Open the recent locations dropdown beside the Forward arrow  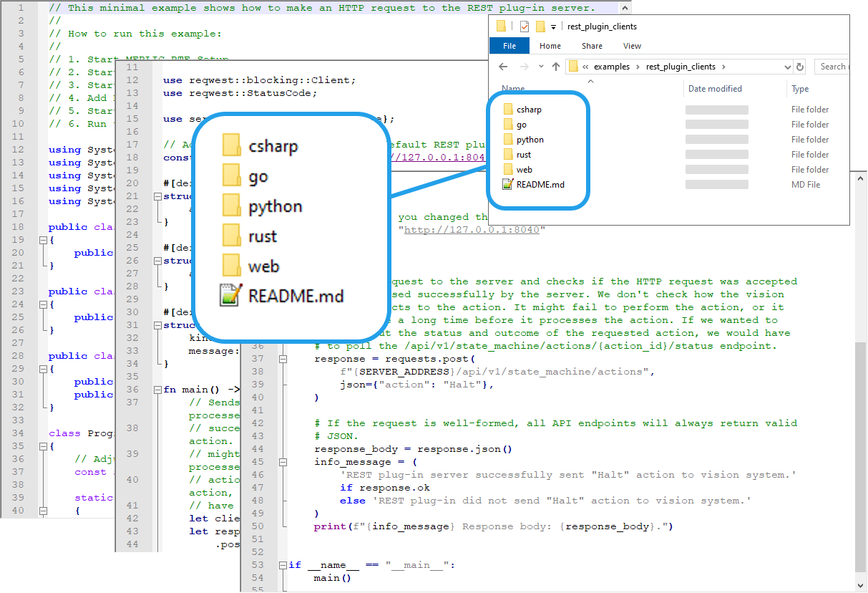[540, 67]
